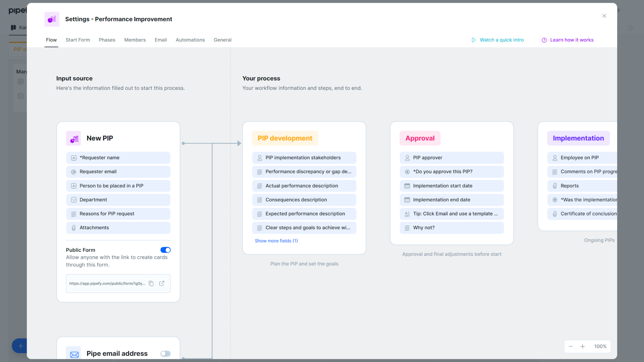Expand Show more fields in PIP development
The image size is (644, 362).
pos(276,241)
